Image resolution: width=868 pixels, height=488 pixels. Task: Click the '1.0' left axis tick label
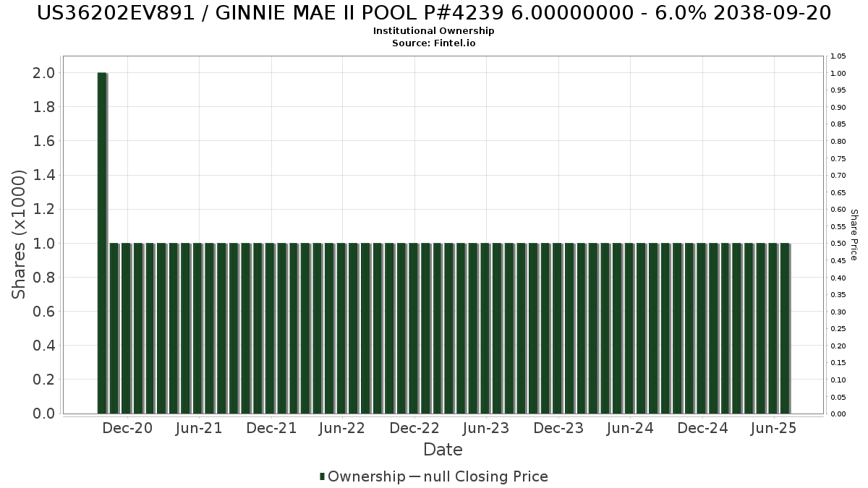(x=44, y=243)
